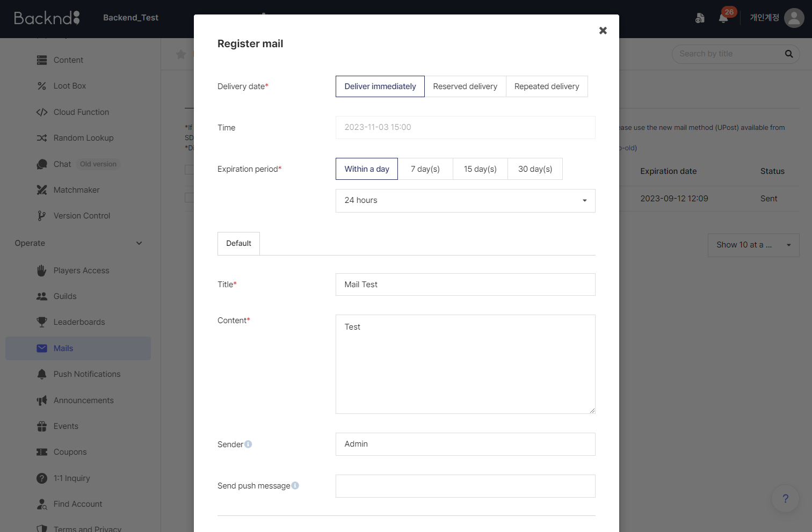Choose 15 day(s) expiration
Viewport: 812px width, 532px height.
pos(480,169)
